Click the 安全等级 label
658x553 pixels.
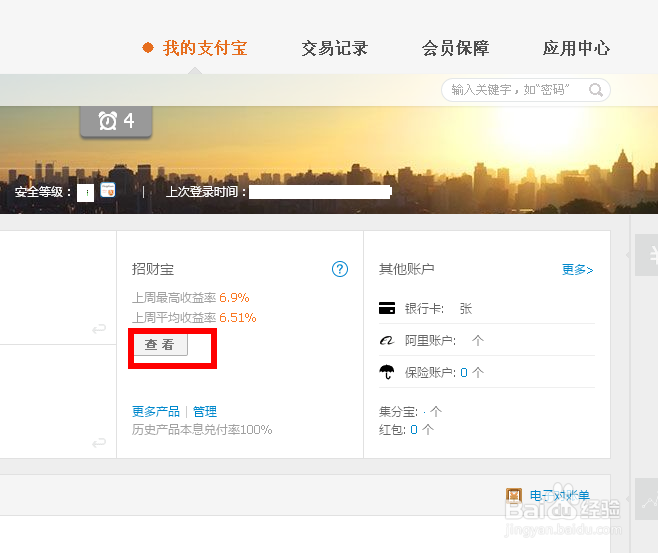coord(43,192)
